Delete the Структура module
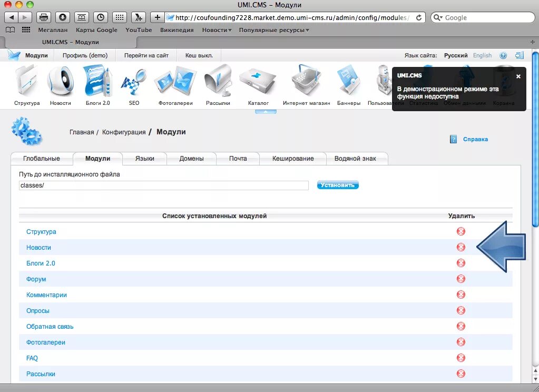539x392 pixels. (461, 231)
